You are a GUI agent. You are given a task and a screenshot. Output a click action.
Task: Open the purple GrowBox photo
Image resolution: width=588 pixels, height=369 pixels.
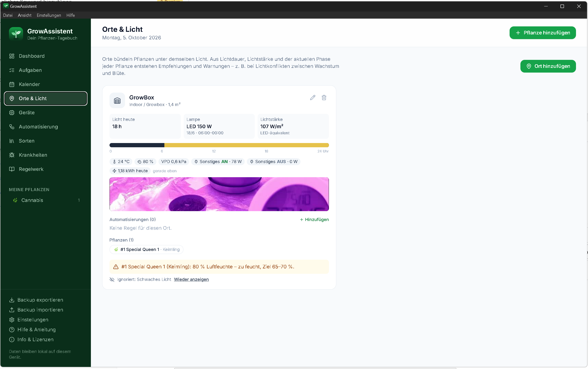coord(219,194)
